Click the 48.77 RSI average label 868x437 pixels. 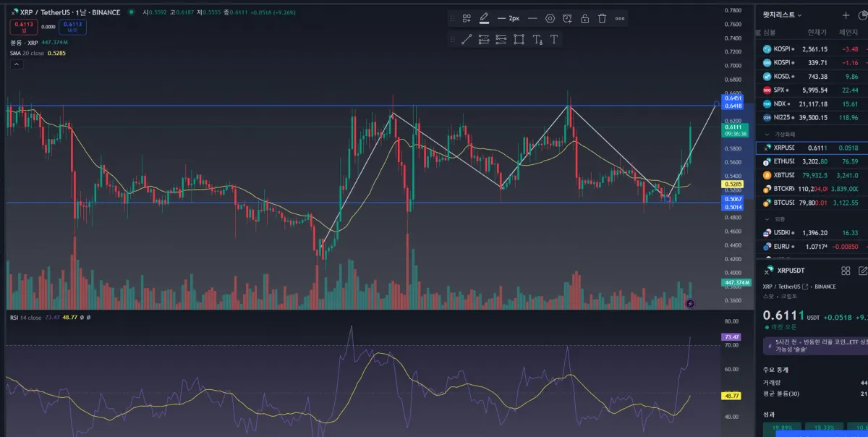(x=731, y=396)
